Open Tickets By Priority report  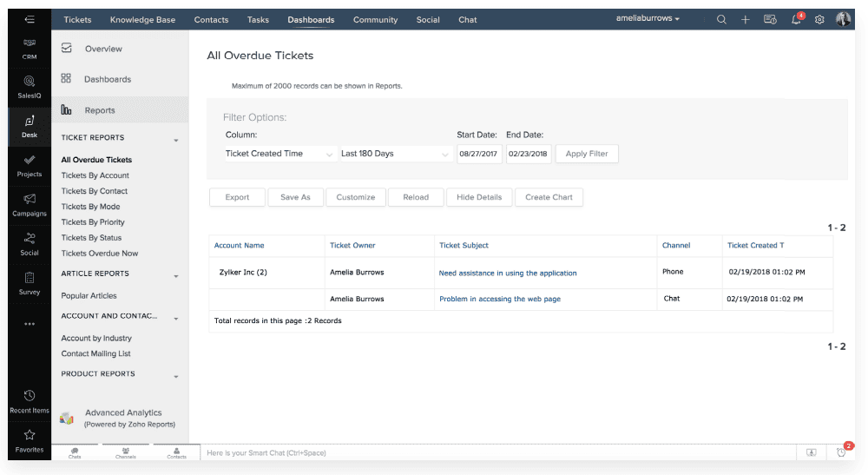93,222
